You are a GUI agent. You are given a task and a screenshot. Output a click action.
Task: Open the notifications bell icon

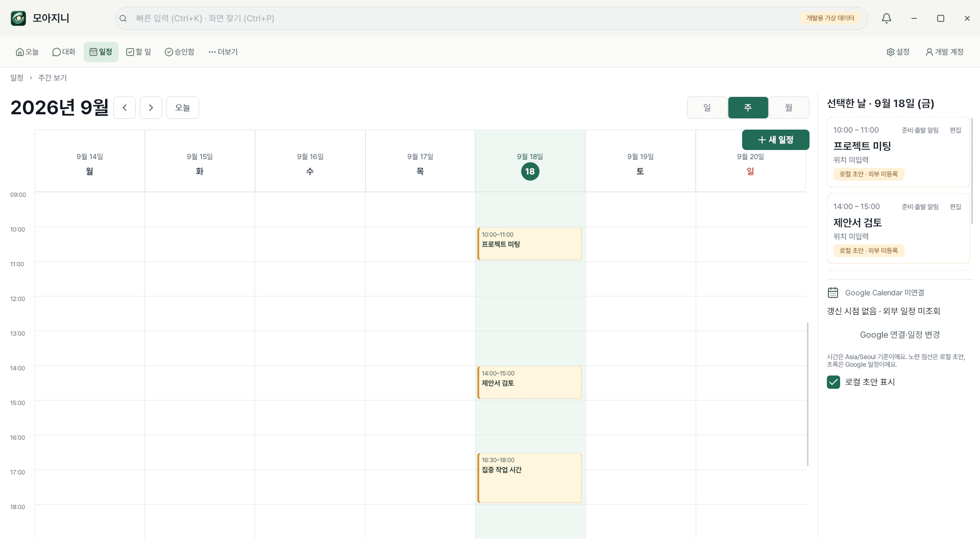click(887, 18)
